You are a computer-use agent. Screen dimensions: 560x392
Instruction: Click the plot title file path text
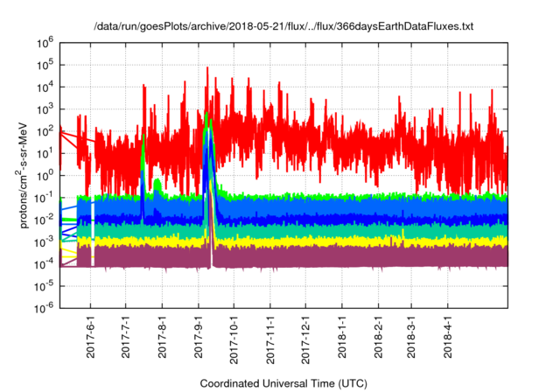tap(283, 26)
